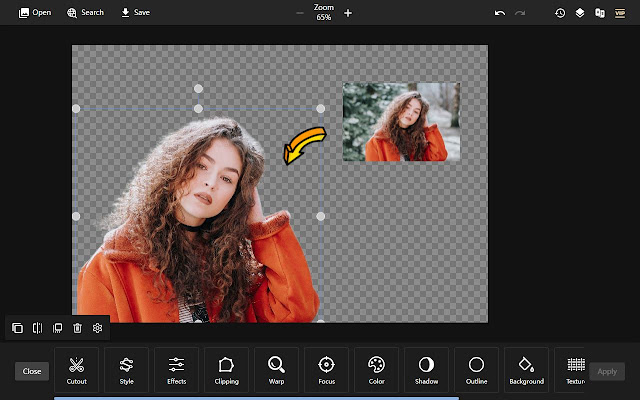Add a Shadow to the layer

click(x=427, y=370)
